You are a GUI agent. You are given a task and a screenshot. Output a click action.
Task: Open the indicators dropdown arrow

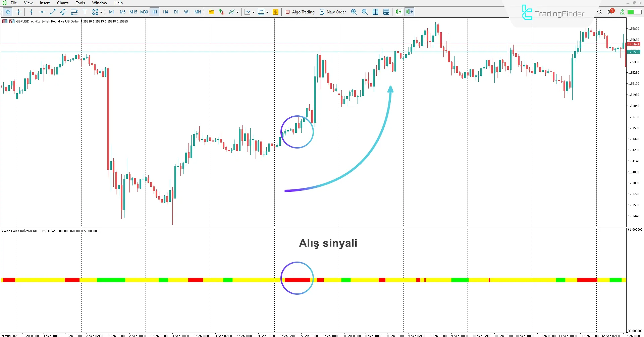[238, 12]
